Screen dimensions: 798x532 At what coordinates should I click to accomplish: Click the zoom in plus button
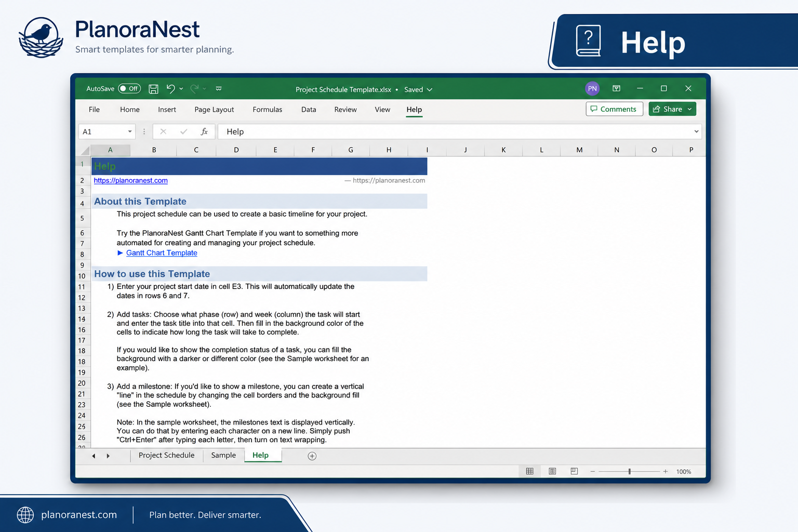click(666, 472)
